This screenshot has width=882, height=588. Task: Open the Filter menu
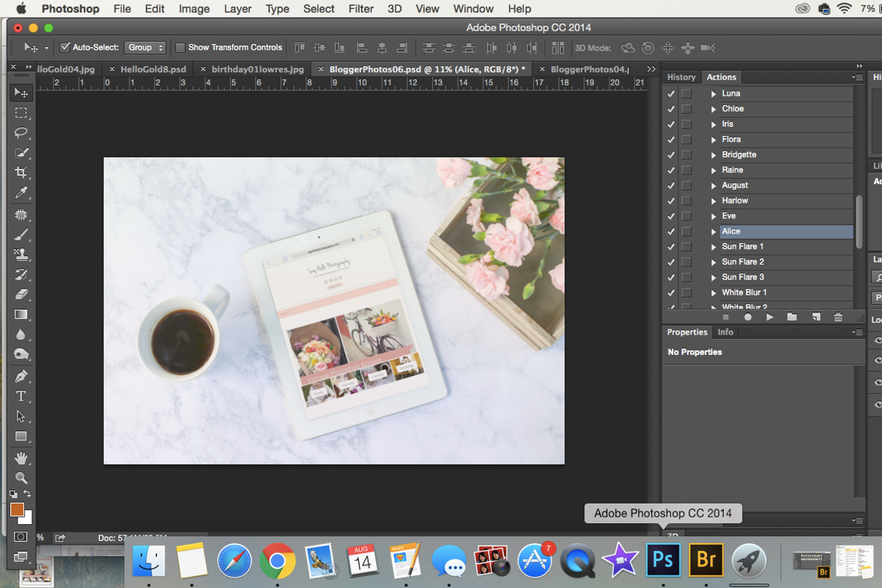coord(361,9)
